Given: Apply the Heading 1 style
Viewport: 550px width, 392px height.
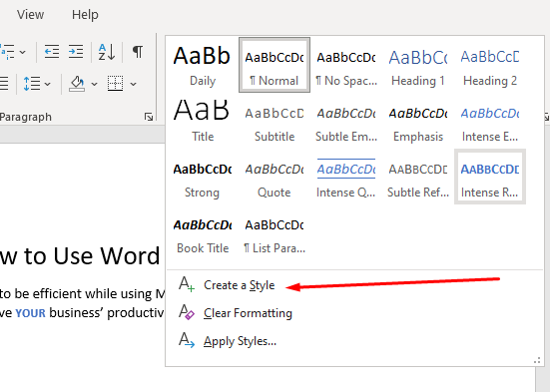Looking at the screenshot, I should click(x=418, y=65).
